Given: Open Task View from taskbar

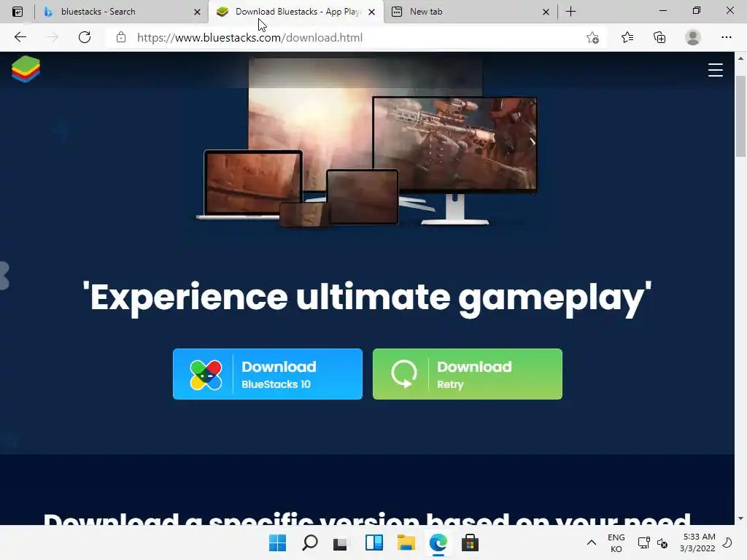Looking at the screenshot, I should coord(340,542).
